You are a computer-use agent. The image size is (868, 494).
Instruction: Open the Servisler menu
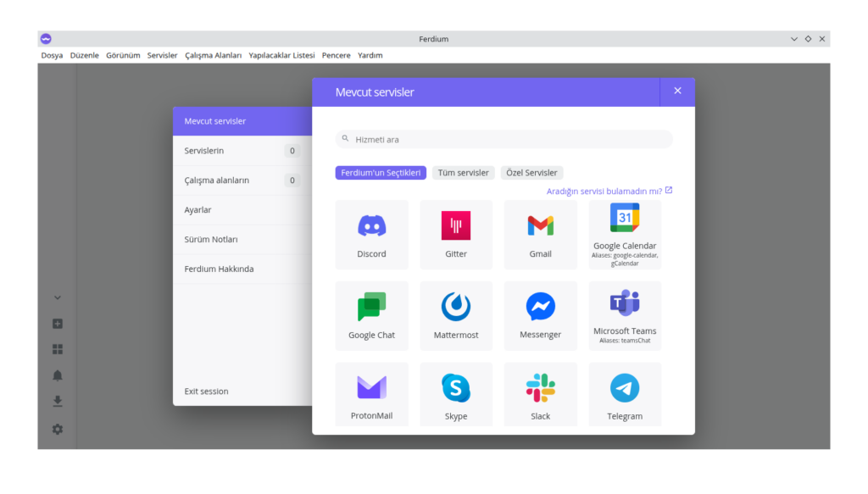tap(162, 55)
